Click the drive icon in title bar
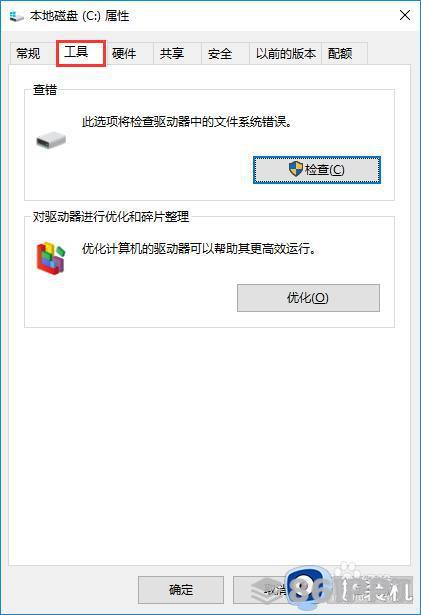Viewport: 421px width, 615px height. (16, 16)
